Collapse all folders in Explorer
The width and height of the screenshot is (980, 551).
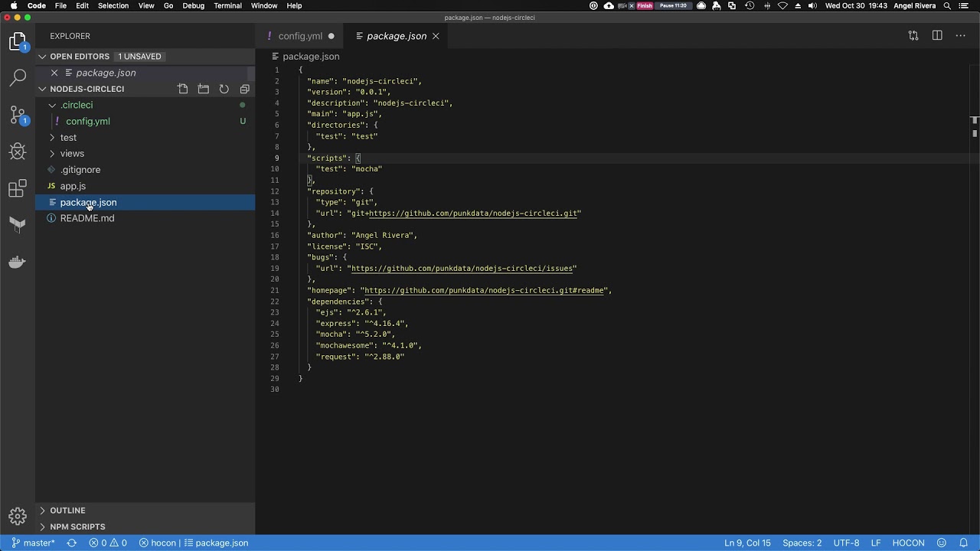coord(245,89)
